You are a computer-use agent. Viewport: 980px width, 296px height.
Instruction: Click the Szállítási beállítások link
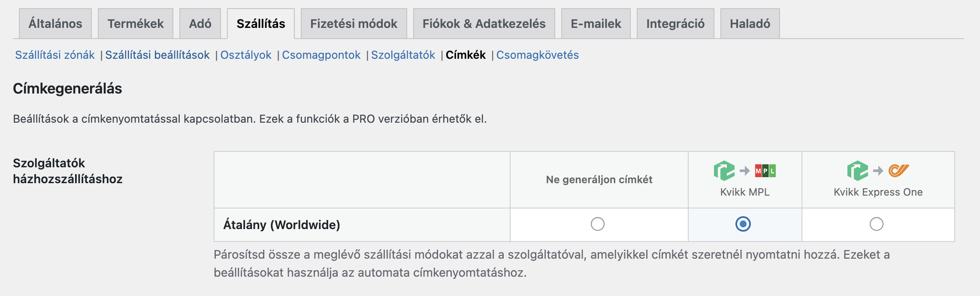coord(157,55)
